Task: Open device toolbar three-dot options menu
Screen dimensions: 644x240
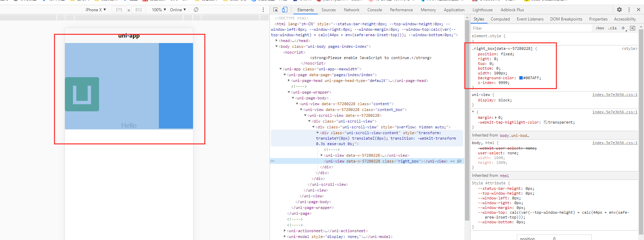Action: click(x=263, y=10)
